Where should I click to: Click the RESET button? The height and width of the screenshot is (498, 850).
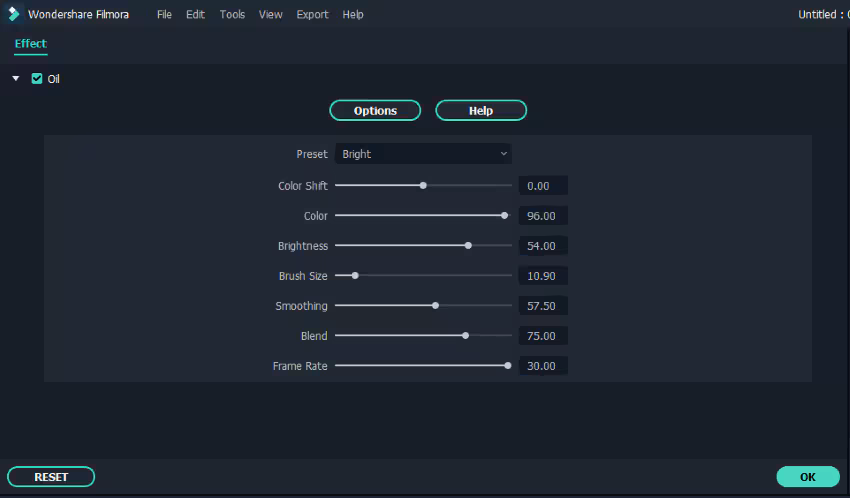pyautogui.click(x=51, y=477)
